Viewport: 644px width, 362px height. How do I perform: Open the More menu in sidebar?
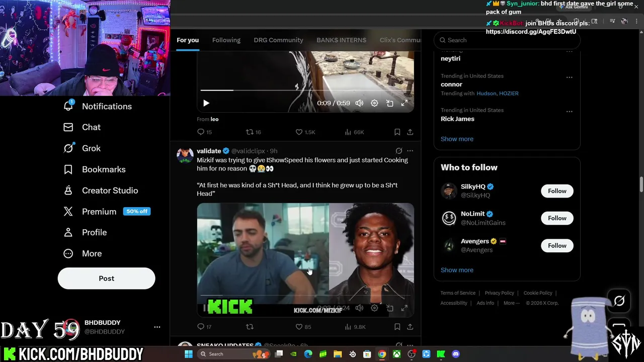tap(83, 253)
